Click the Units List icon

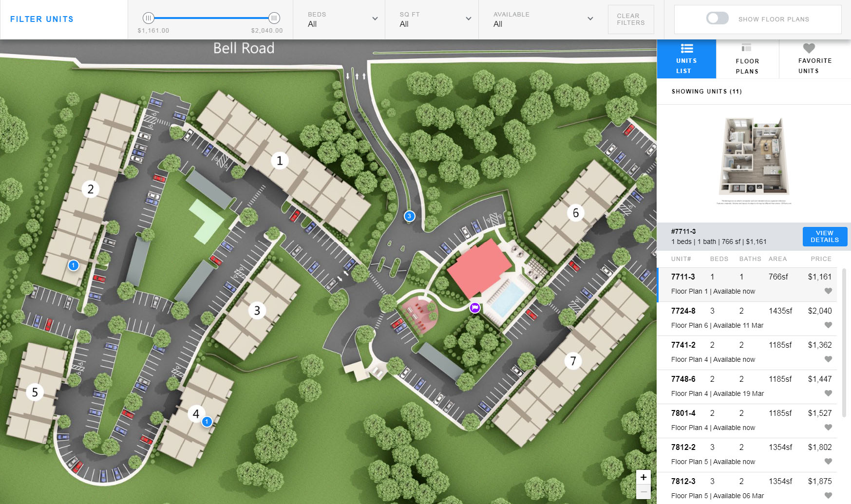[687, 48]
